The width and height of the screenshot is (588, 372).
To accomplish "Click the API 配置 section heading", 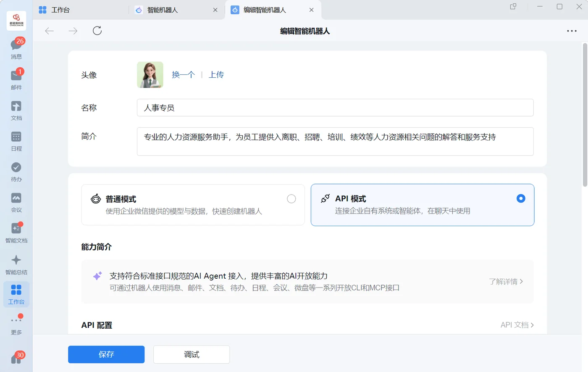I will pos(97,325).
